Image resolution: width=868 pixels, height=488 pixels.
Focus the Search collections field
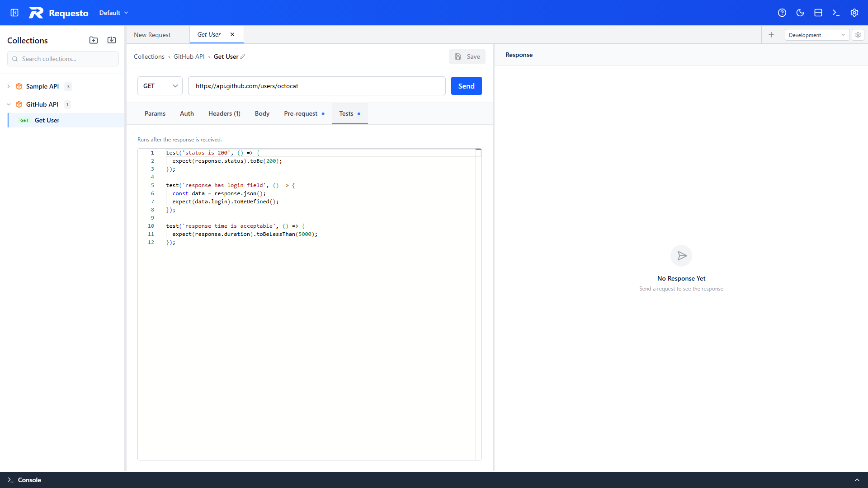point(63,59)
